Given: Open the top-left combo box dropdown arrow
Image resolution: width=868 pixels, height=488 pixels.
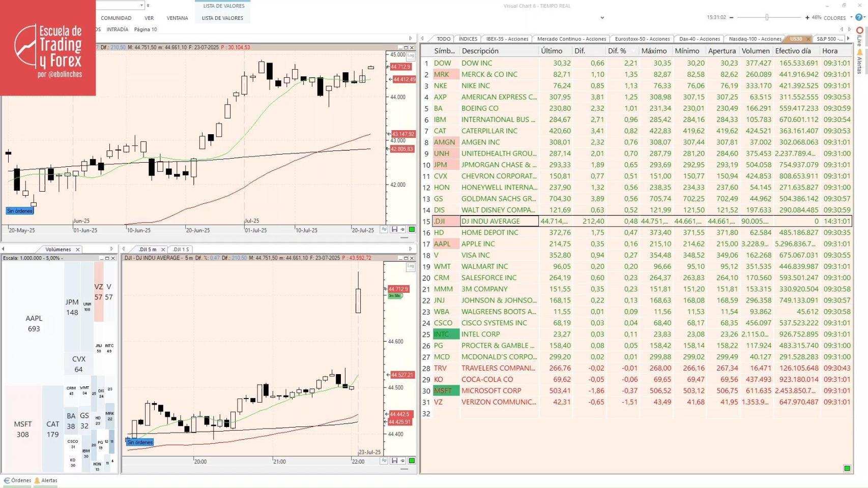Looking at the screenshot, I should pyautogui.click(x=141, y=6).
